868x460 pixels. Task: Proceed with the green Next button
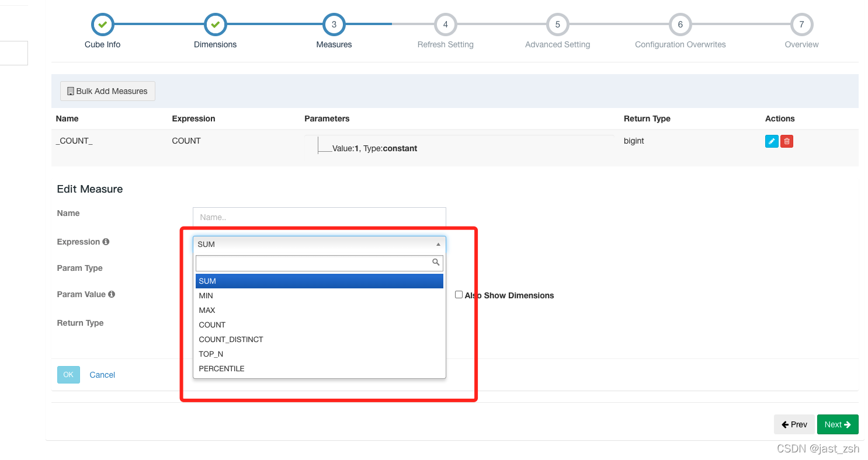(x=838, y=424)
